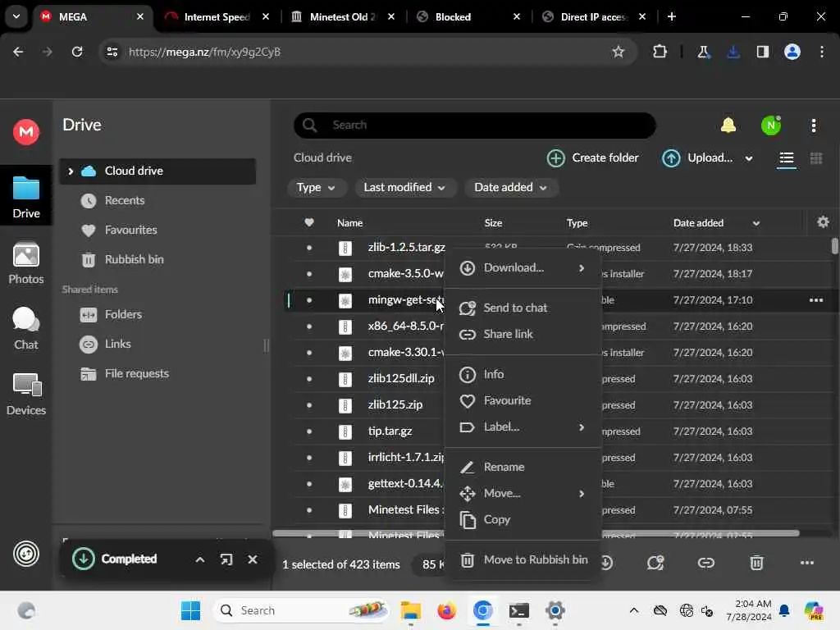Select the Drive sidebar icon
840x630 pixels.
25,197
